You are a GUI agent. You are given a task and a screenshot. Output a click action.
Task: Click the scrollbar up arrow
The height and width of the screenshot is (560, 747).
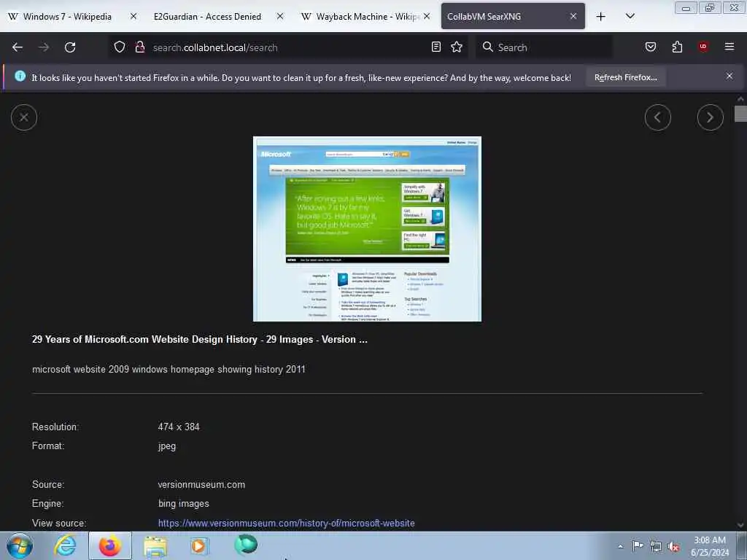tap(740, 99)
